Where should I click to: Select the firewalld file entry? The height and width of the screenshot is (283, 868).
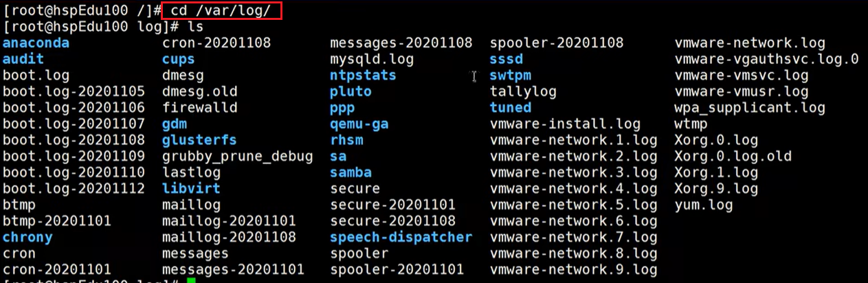pos(200,107)
